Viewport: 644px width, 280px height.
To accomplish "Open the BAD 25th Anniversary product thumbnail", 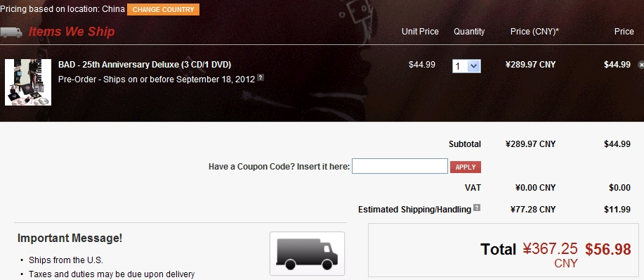I will [x=28, y=82].
